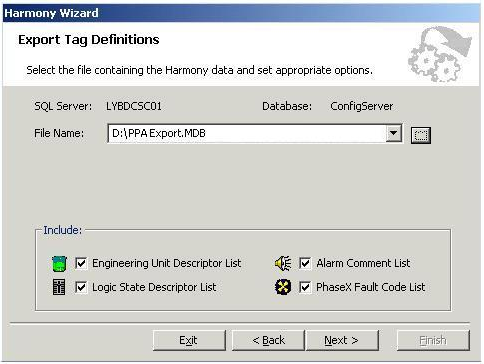The width and height of the screenshot is (484, 364).
Task: Proceed with the Next button
Action: pyautogui.click(x=342, y=340)
